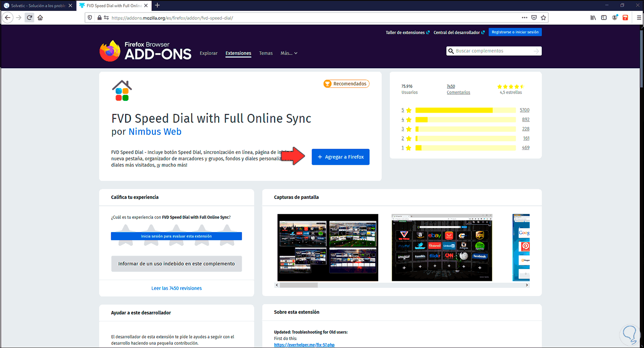Screen dimensions: 644x348
Task: Submit search with the arrow icon
Action: (536, 51)
